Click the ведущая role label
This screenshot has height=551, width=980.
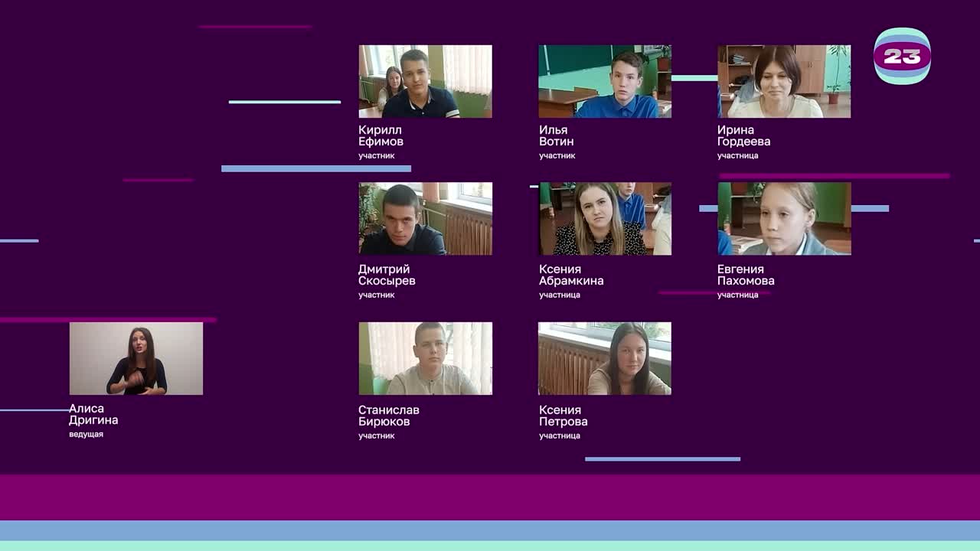[x=86, y=435]
